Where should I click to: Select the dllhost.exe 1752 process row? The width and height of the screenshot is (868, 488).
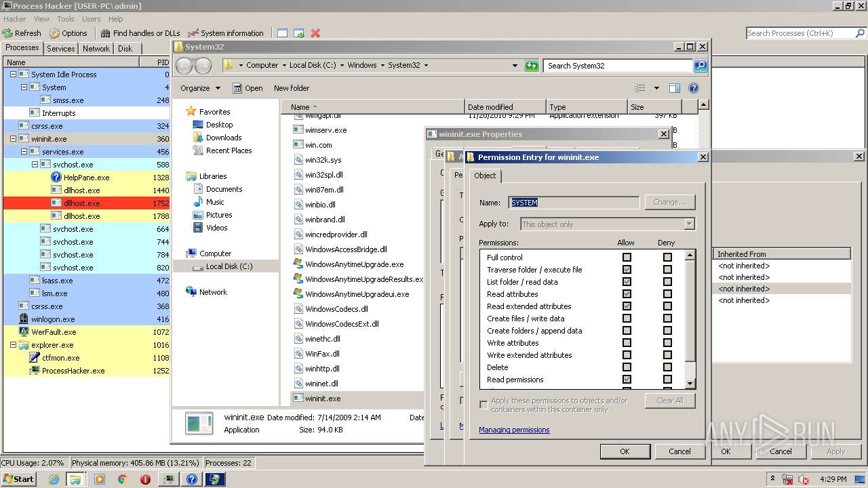click(x=86, y=203)
